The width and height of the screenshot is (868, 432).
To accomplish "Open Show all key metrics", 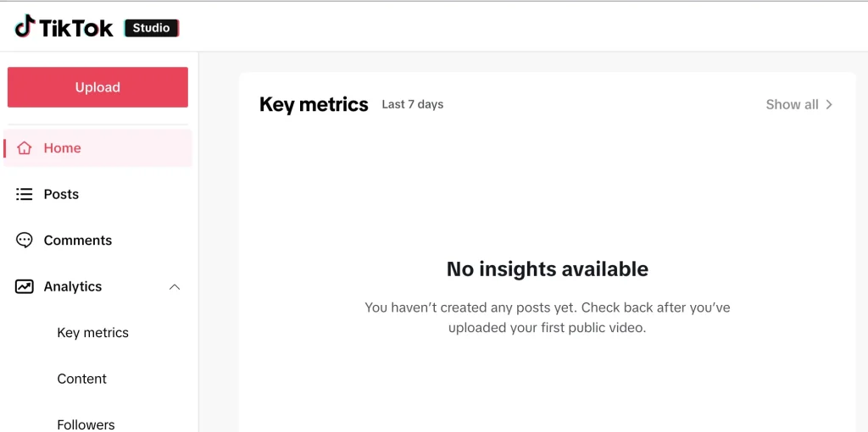I will pos(798,104).
